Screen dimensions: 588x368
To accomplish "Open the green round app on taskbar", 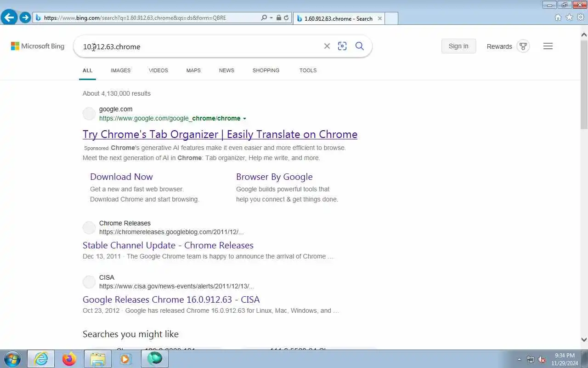I will coord(155,359).
